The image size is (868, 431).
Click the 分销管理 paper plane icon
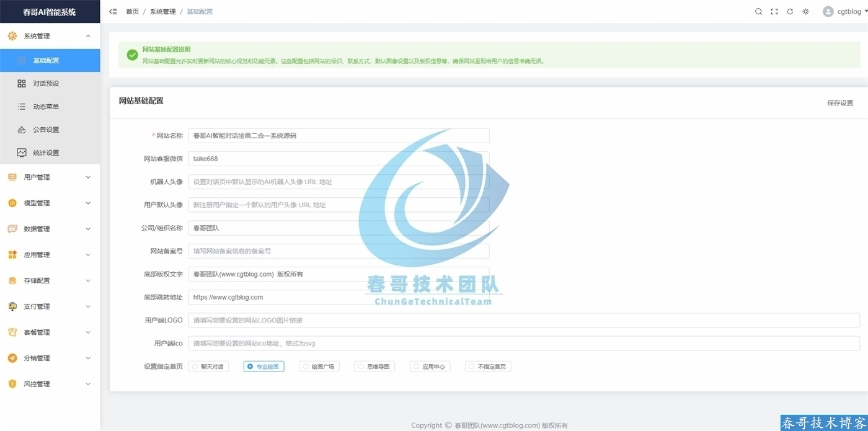(x=12, y=358)
